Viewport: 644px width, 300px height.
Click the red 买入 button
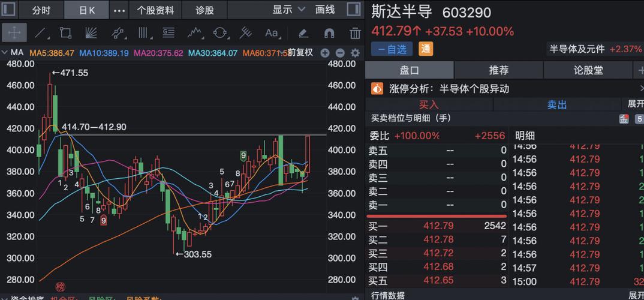[x=429, y=104]
